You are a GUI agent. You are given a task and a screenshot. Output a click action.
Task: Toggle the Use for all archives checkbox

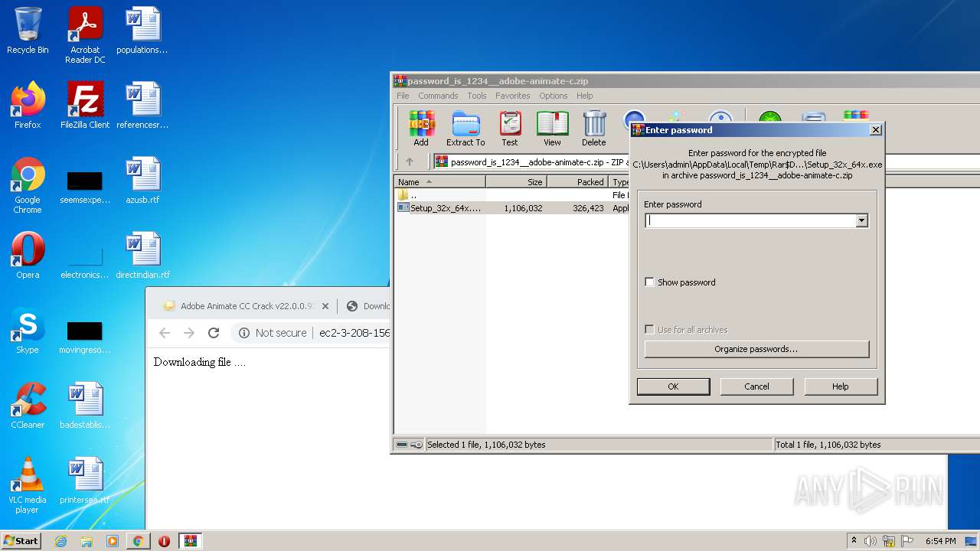pos(650,330)
